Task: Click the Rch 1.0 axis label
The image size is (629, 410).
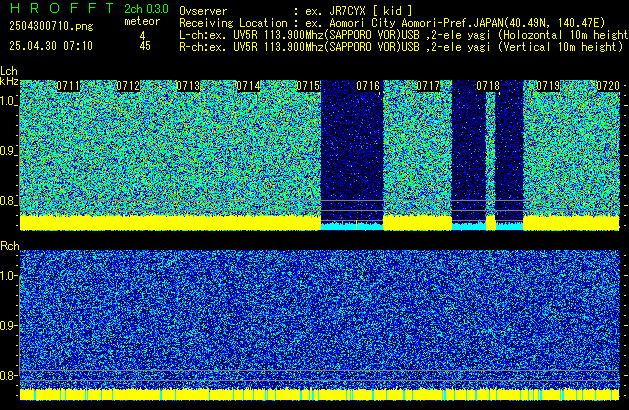Action: tap(8, 276)
